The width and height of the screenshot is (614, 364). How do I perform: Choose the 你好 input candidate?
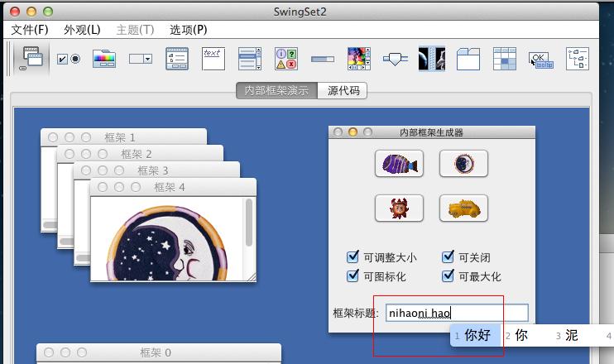477,335
